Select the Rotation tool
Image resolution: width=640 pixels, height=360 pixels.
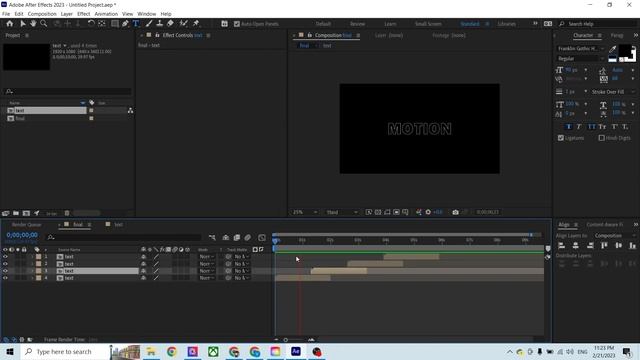[91, 24]
